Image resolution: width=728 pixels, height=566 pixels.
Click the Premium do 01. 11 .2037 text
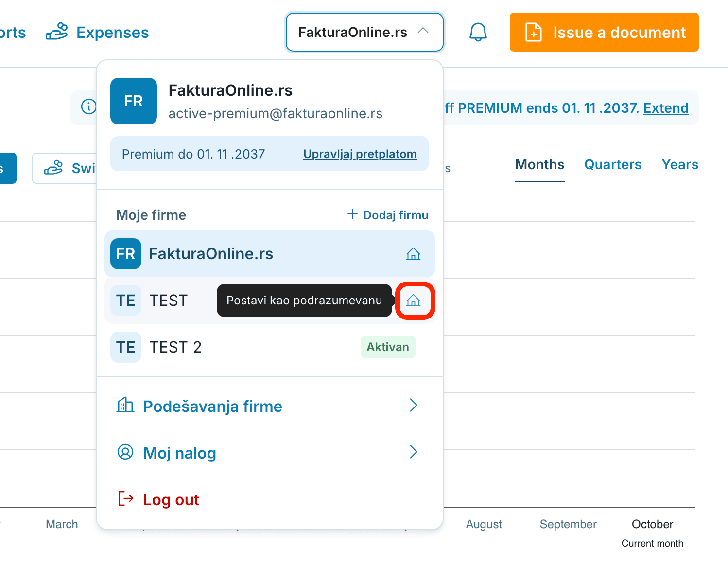(193, 154)
